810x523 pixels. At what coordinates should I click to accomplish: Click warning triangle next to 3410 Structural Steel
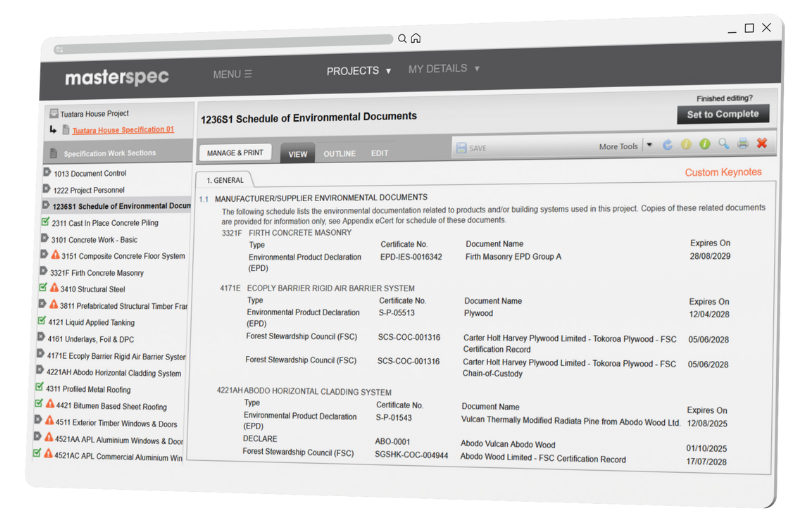pyautogui.click(x=54, y=288)
